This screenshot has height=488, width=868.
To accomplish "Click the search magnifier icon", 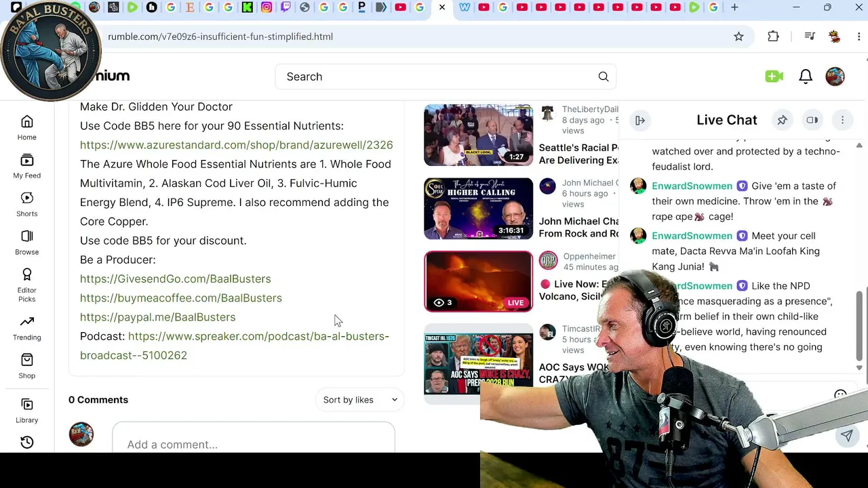I will [x=604, y=77].
